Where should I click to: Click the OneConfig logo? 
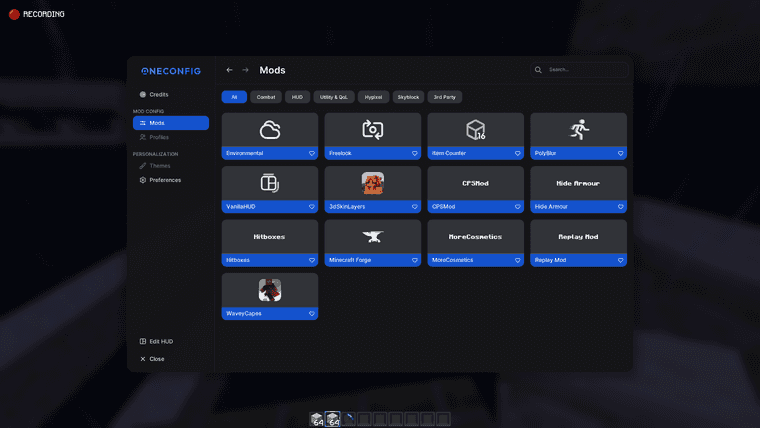(x=171, y=71)
